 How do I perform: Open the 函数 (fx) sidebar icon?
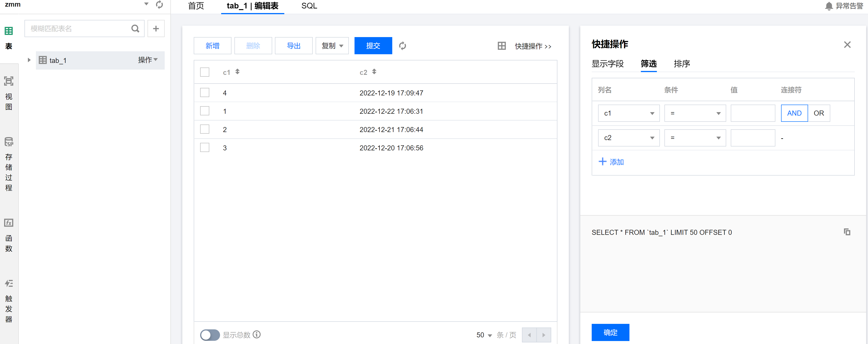9,223
